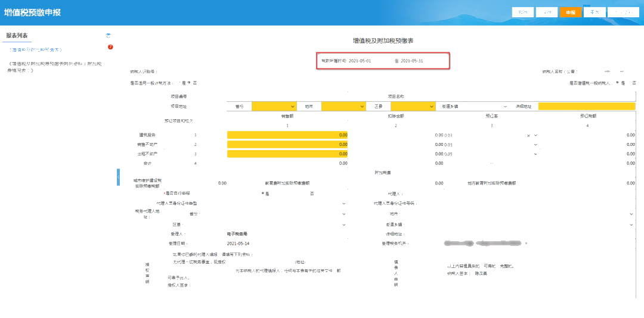
Task: Select 否 for 是否增值税一般纳税人
Action: pos(634,83)
